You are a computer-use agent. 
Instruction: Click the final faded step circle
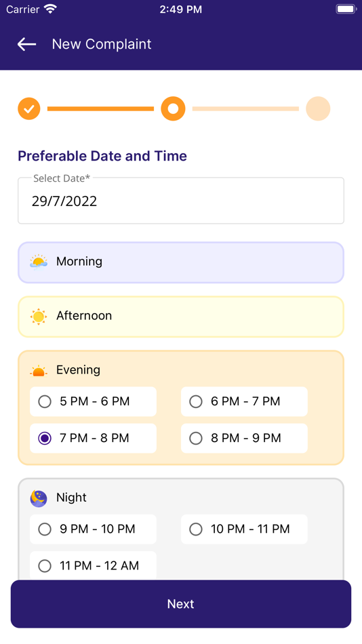tap(318, 109)
